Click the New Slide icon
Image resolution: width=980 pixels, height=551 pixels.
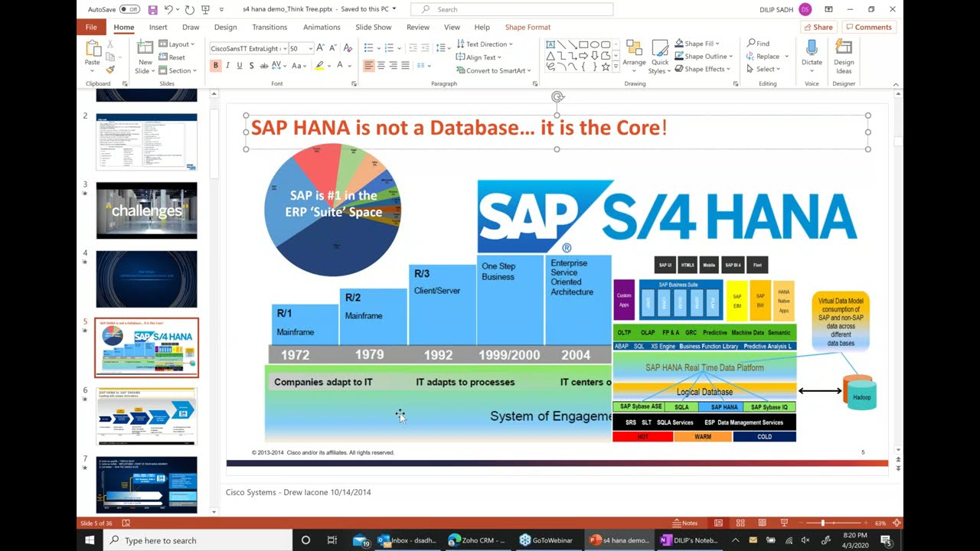coord(145,47)
